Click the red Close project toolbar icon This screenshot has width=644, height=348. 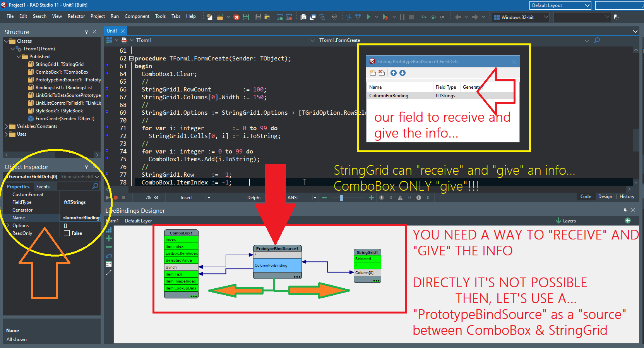(236, 17)
